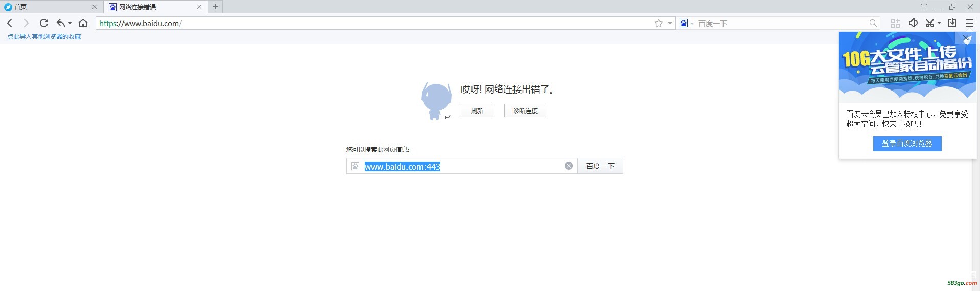Open the apps grid icon in toolbar
This screenshot has height=291, width=980.
pyautogui.click(x=895, y=23)
